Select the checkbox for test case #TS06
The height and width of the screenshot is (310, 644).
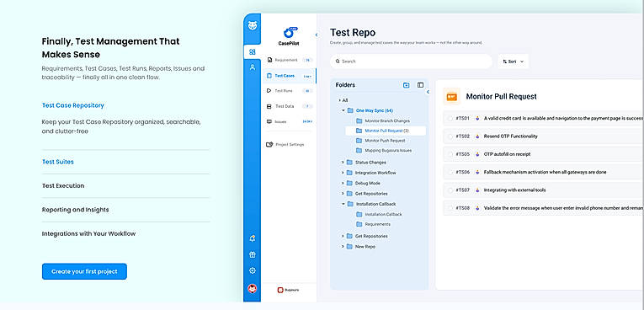click(450, 172)
